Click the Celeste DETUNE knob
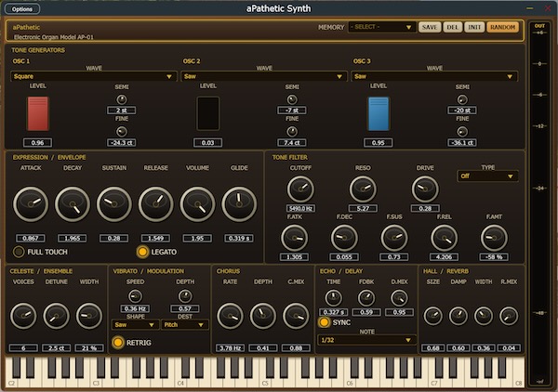The image size is (558, 392). (56, 316)
